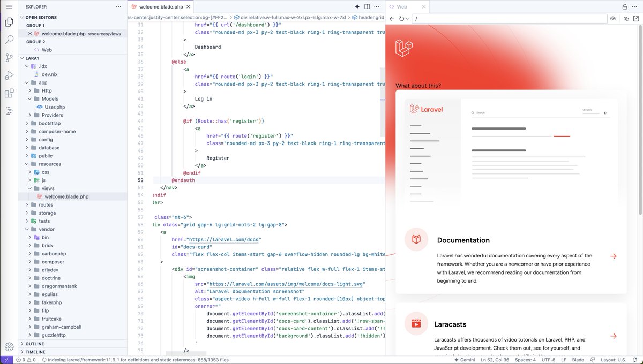Click the Laravel logo in preview header
Image resolution: width=643 pixels, height=364 pixels.
point(403,48)
